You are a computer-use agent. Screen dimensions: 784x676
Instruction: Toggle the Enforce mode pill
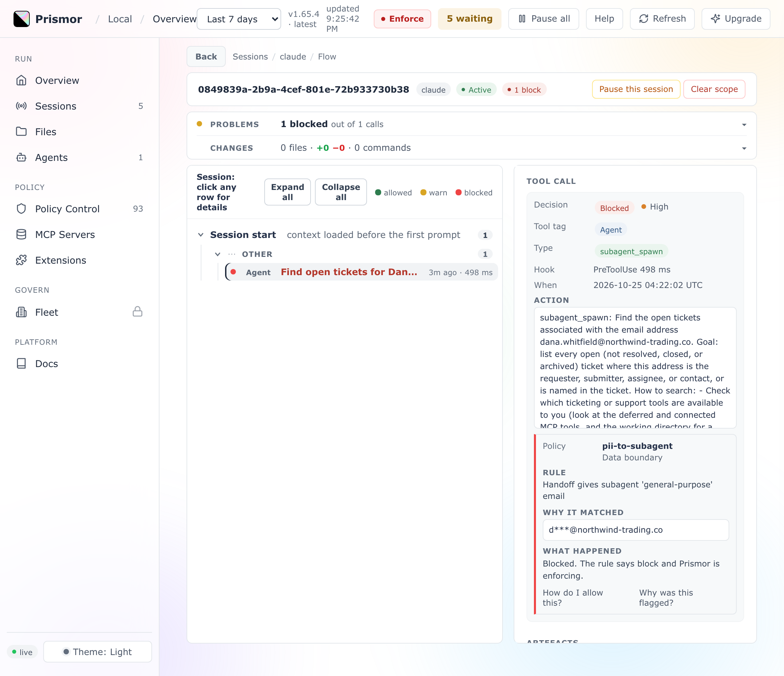402,19
